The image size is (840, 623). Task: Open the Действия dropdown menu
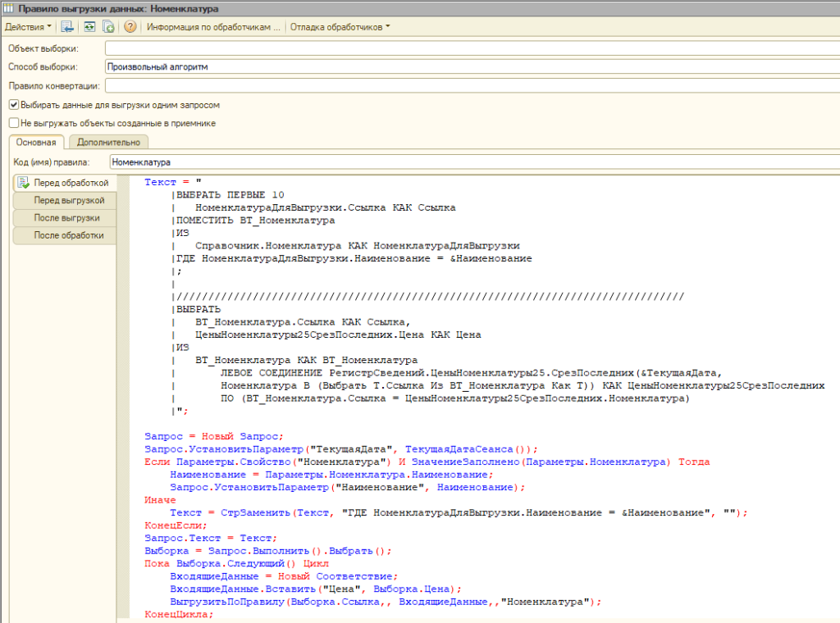point(27,27)
